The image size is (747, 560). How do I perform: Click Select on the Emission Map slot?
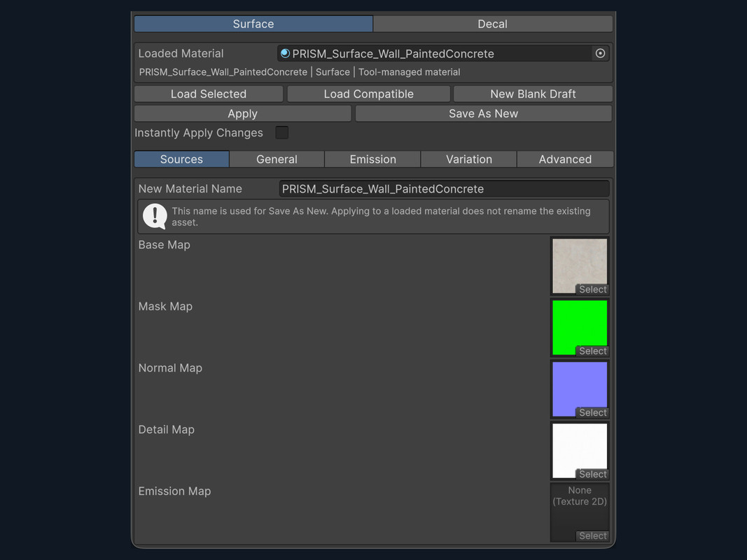(x=593, y=535)
